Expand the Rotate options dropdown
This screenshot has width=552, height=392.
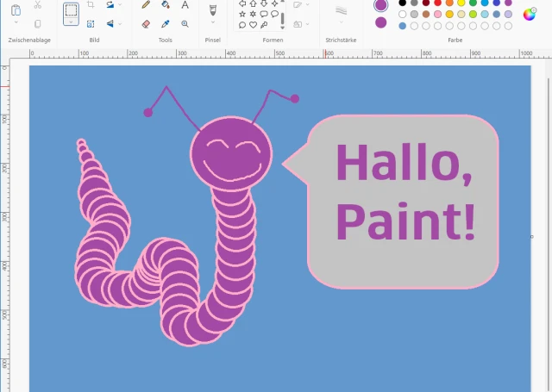coord(120,4)
